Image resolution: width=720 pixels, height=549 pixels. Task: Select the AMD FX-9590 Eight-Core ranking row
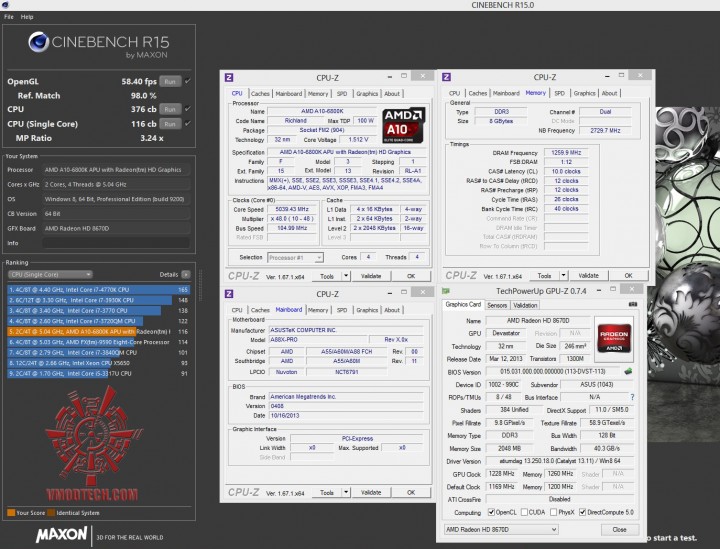pyautogui.click(x=99, y=342)
